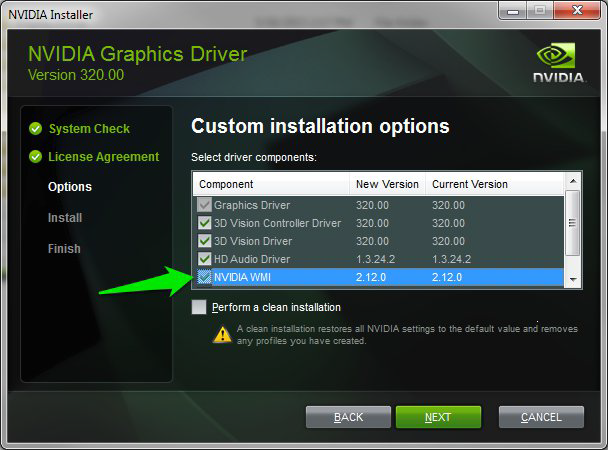This screenshot has height=450, width=608.
Task: Click the Custom installation options heading
Action: pyautogui.click(x=320, y=126)
